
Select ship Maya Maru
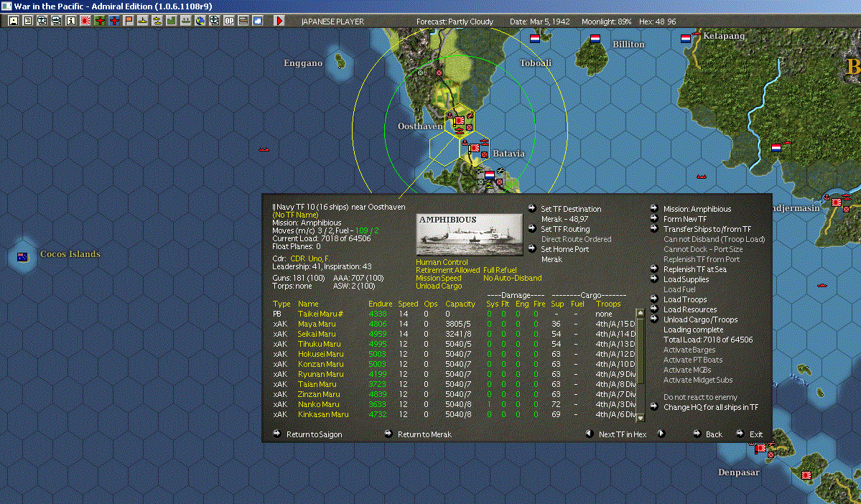[x=316, y=324]
